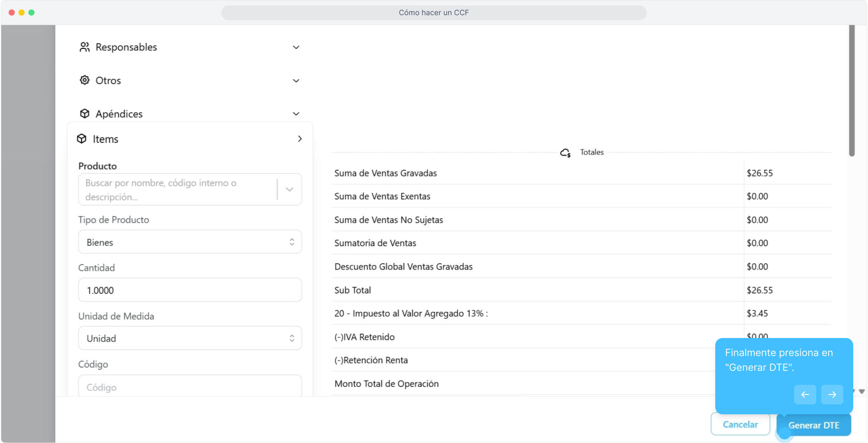
Task: Open the Unidad de Medida select
Action: pyautogui.click(x=190, y=338)
